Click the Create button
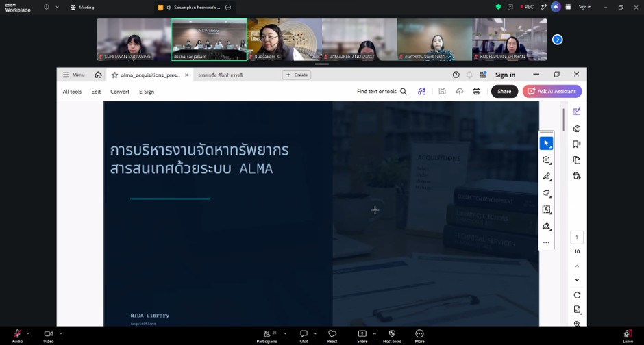This screenshot has height=345, width=644. coord(297,75)
